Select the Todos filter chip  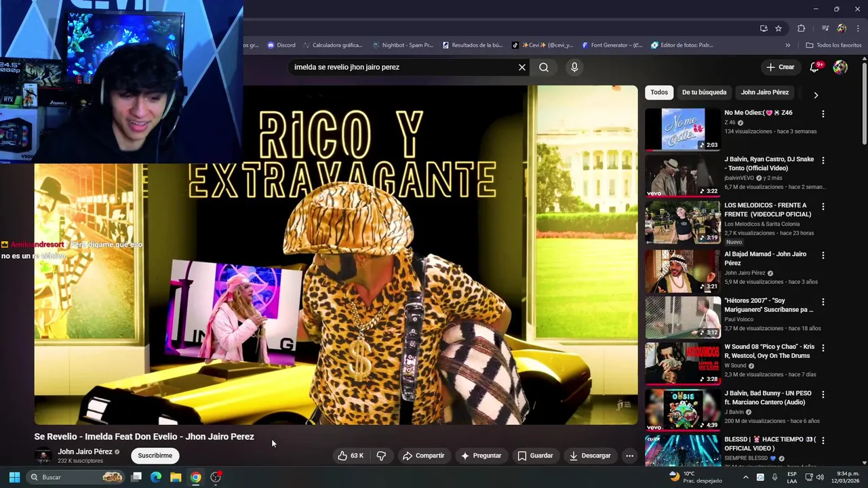click(x=658, y=92)
